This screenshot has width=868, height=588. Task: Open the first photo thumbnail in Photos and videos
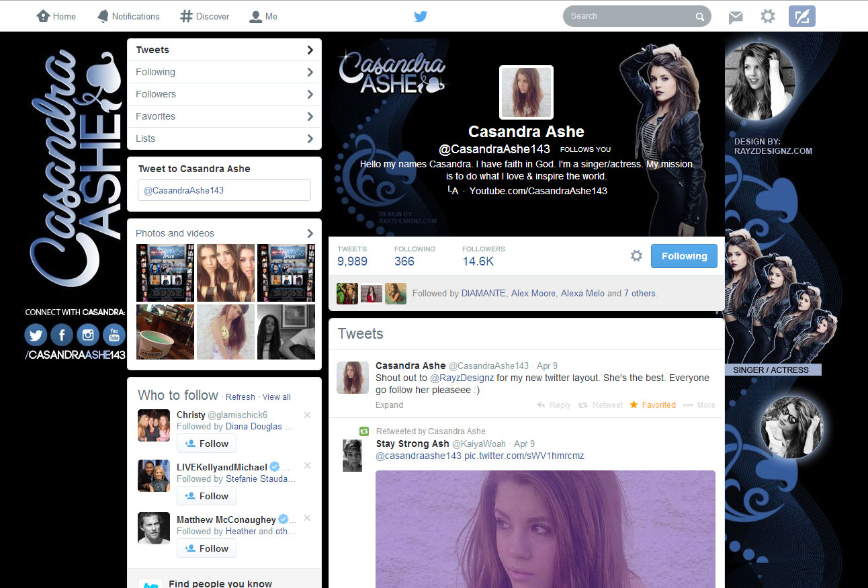pos(165,272)
